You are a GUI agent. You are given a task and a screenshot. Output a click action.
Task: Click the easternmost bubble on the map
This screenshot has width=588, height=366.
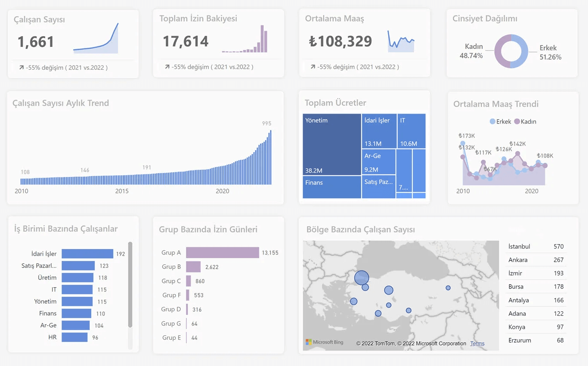[448, 288]
